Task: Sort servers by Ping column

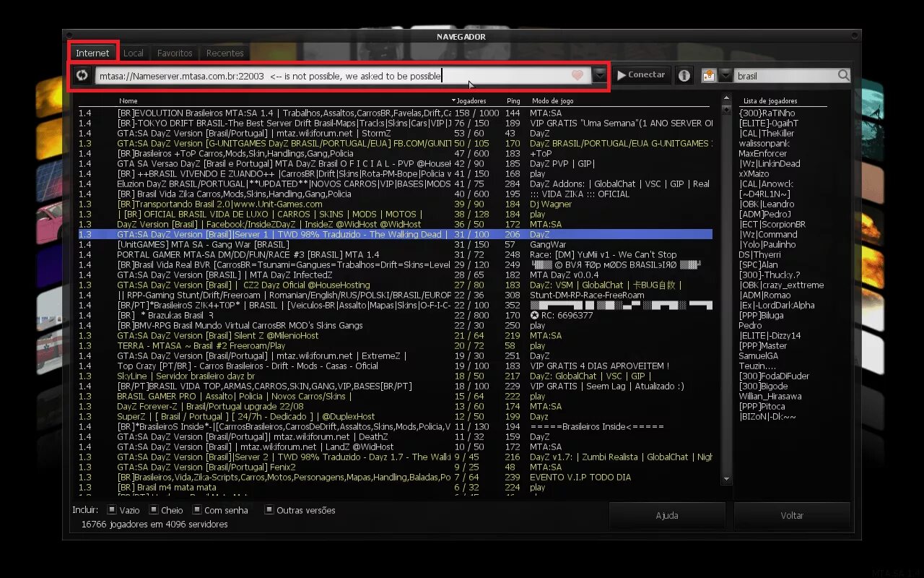Action: 513,101
